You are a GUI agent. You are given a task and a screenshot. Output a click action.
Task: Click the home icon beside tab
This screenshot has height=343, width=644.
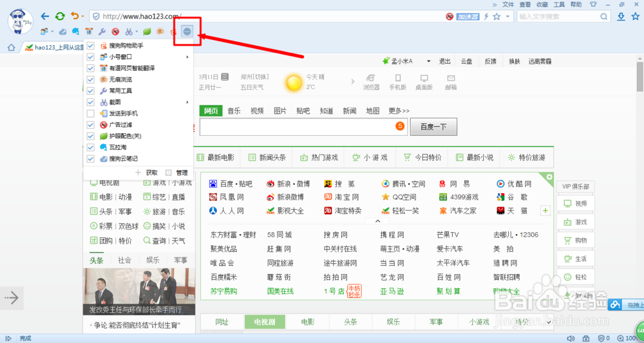click(12, 48)
